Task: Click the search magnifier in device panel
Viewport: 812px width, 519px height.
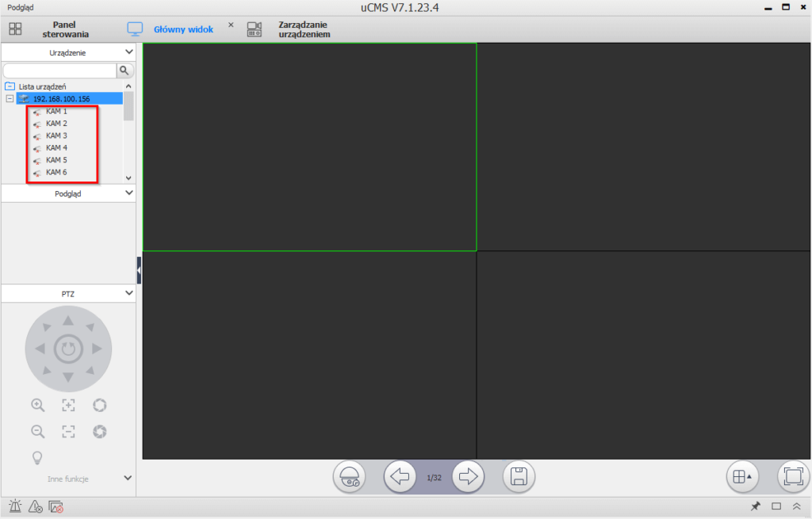Action: [125, 71]
